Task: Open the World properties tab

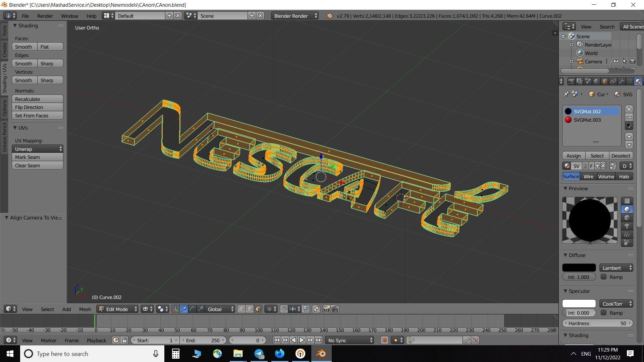Action: 596,81
